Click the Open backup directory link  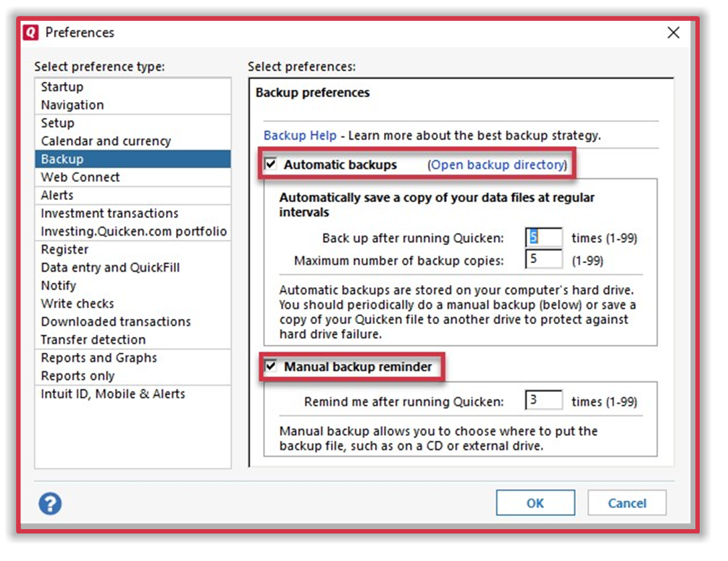coord(497,165)
